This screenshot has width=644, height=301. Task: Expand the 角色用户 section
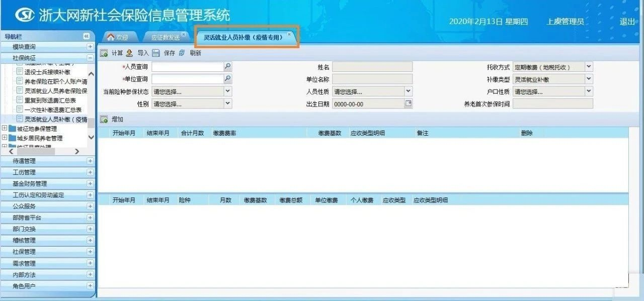tap(90, 286)
